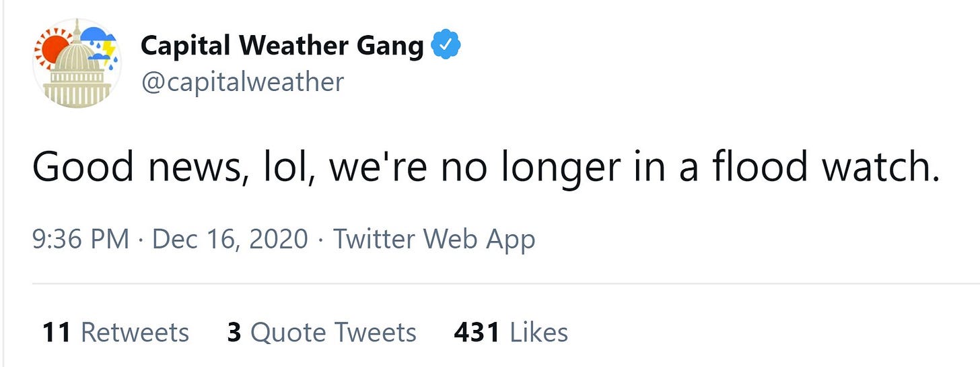
Task: Click the 9:36 PM timestamp
Action: point(80,239)
